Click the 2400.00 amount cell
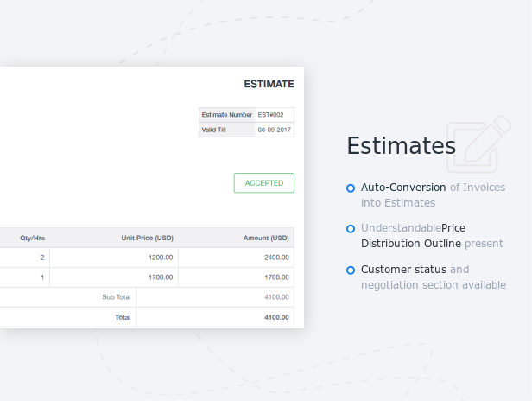The image size is (532, 401). [237, 258]
